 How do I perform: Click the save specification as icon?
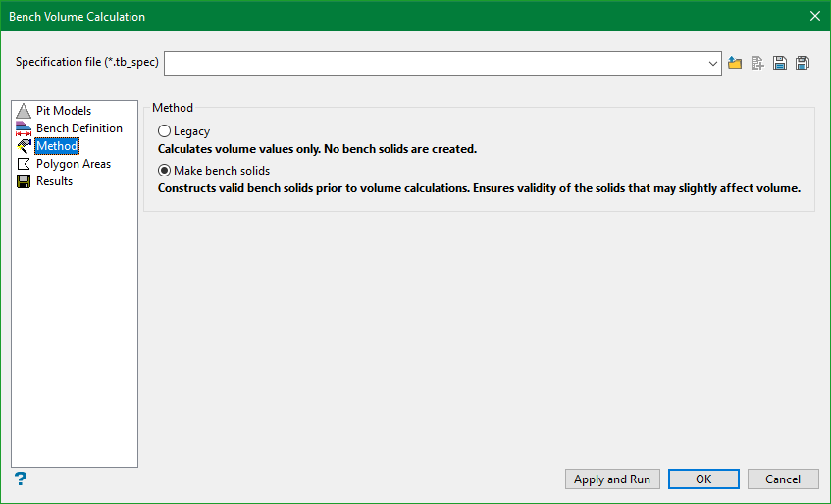point(803,64)
